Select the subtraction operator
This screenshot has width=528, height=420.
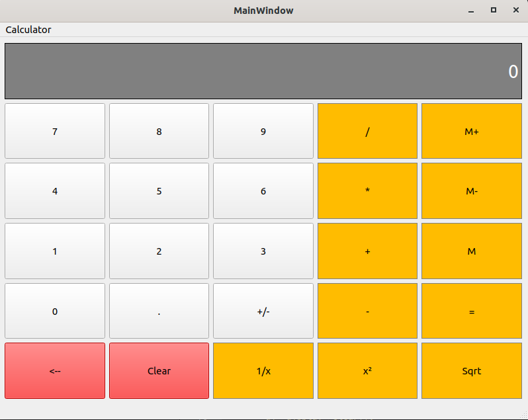367,311
